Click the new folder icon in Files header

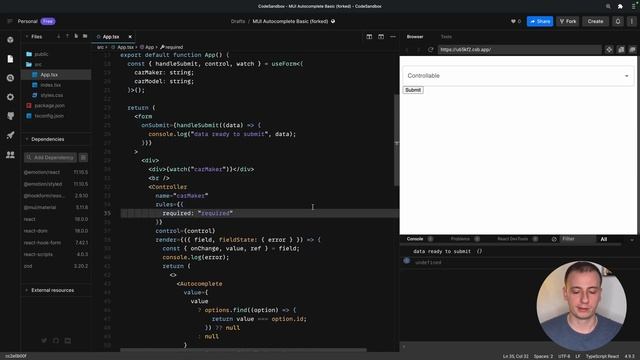[85, 36]
